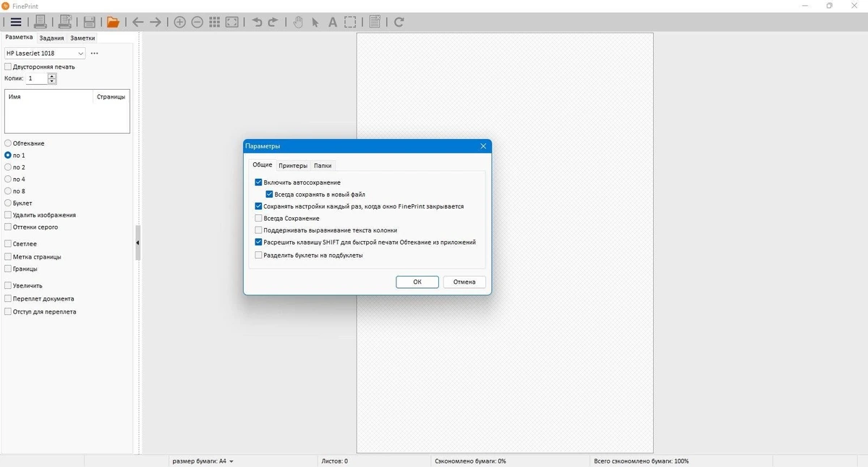Select Обтекание layout radio button
Viewport: 868px width, 467px height.
[x=8, y=143]
